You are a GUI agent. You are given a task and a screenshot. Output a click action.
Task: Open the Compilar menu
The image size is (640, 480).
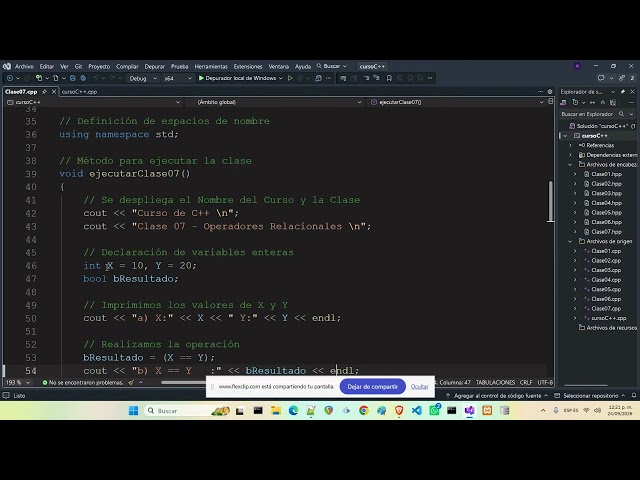tap(127, 66)
